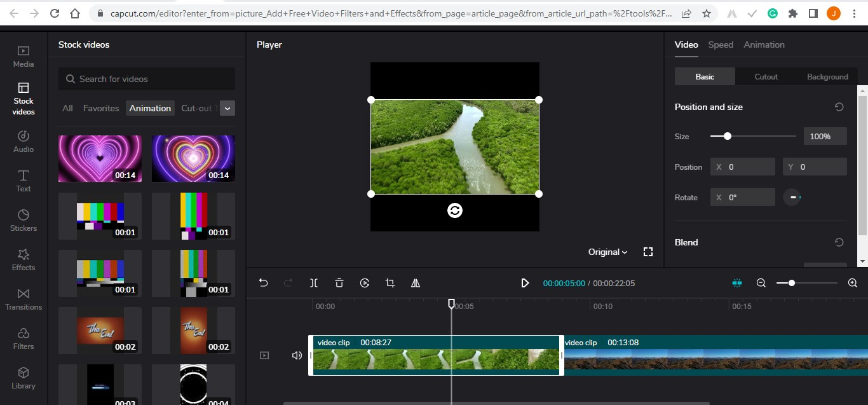Click the Search for videos field
The image size is (868, 405).
147,79
